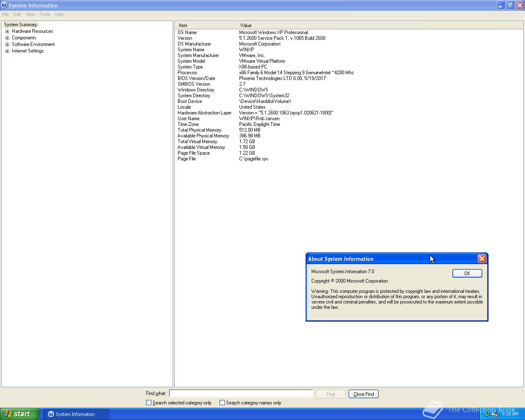Screen dimensions: 525x420
Task: Click the network disconnected tray icon
Action: (494, 415)
